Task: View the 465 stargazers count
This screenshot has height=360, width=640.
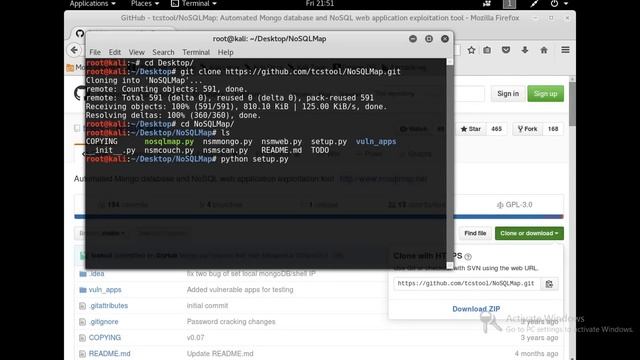Action: (x=496, y=129)
